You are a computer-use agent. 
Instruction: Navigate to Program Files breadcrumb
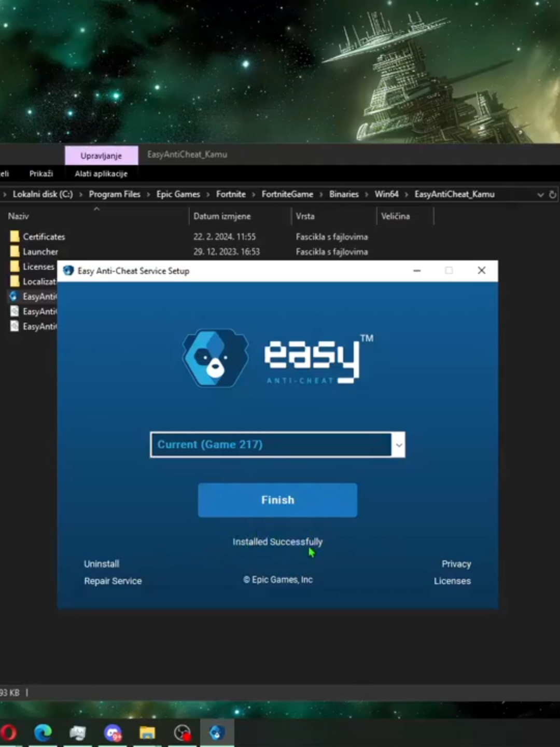point(115,194)
